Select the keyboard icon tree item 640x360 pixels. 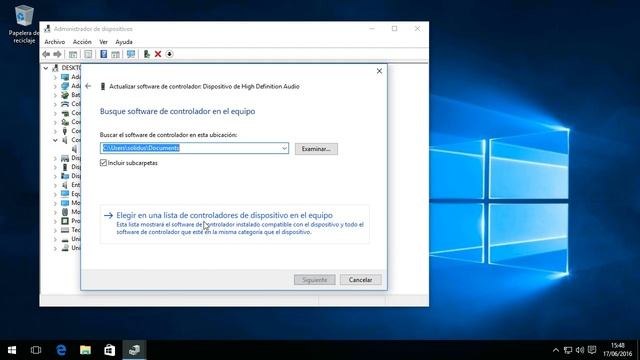click(x=65, y=230)
